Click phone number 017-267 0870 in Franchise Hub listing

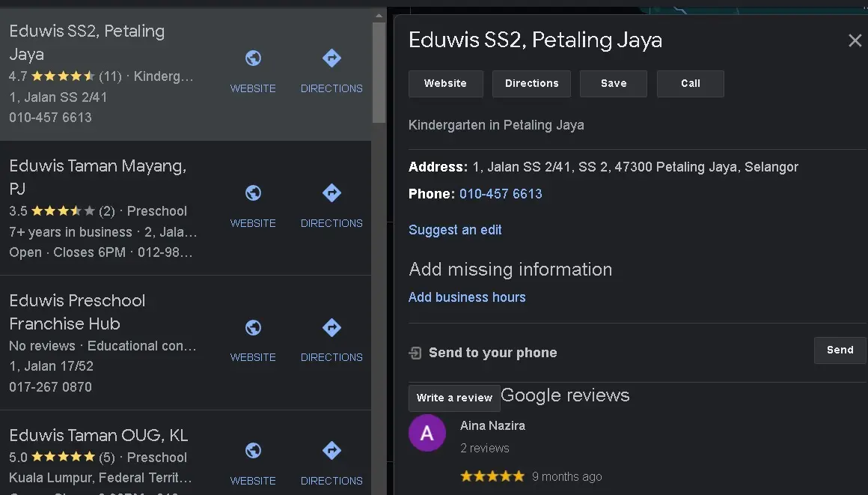point(50,387)
